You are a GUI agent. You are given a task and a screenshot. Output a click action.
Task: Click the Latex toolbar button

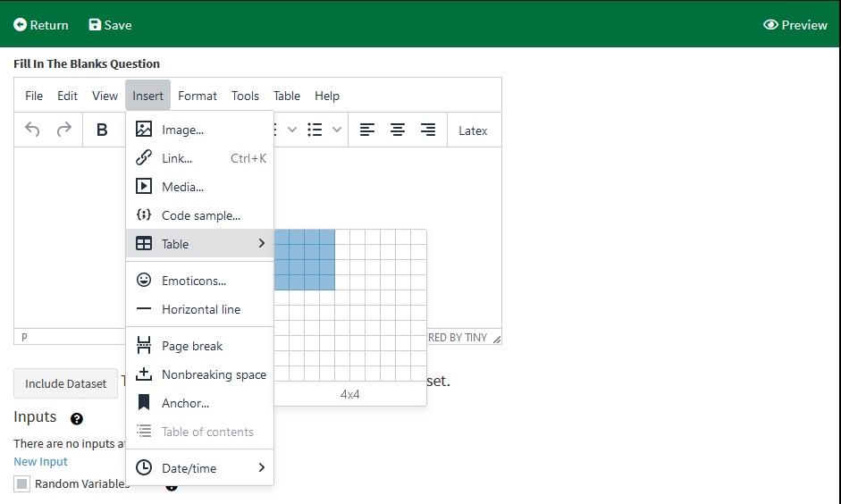pos(473,130)
